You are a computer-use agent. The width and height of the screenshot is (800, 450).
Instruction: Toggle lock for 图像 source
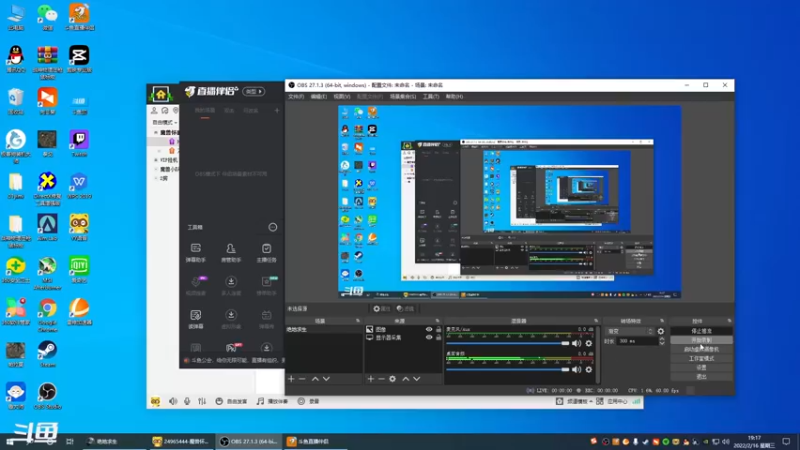tap(438, 330)
